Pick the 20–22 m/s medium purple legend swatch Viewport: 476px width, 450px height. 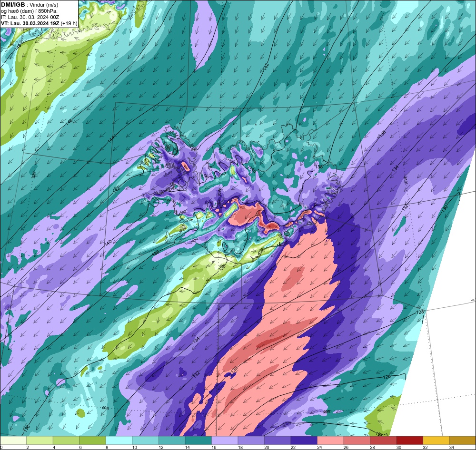(x=278, y=440)
